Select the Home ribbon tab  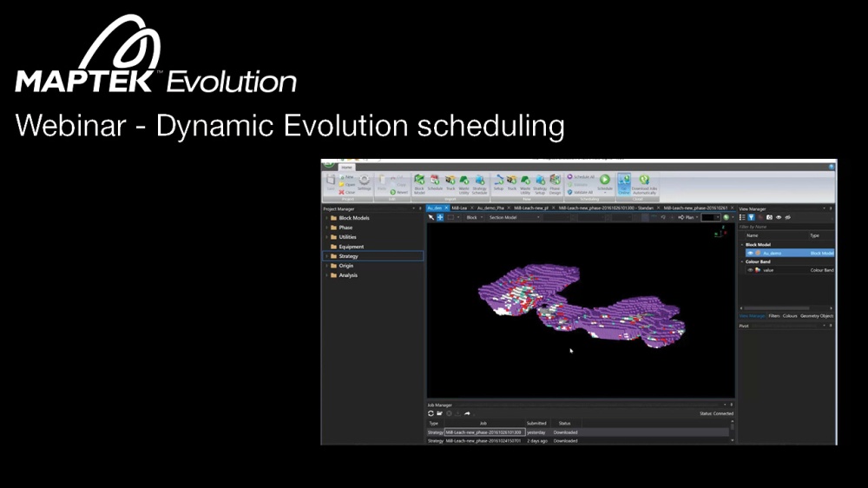pos(346,168)
